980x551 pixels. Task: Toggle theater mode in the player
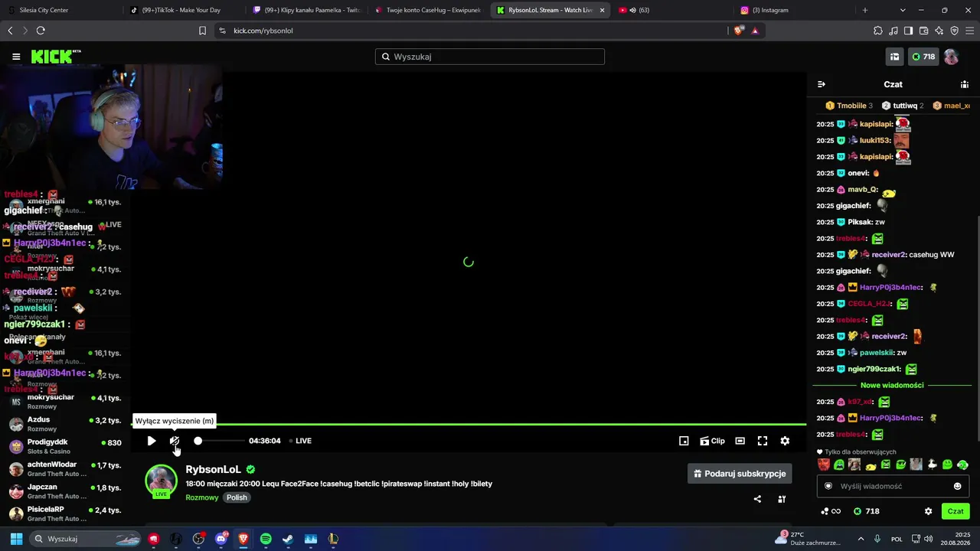pyautogui.click(x=740, y=441)
